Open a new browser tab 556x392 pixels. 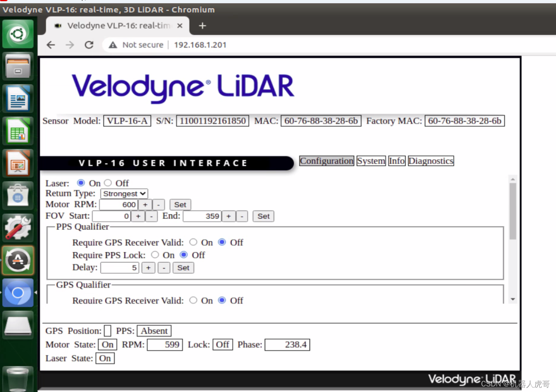click(x=202, y=25)
